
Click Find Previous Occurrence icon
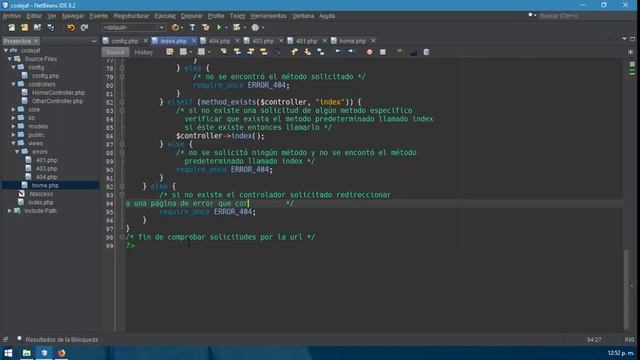(x=237, y=52)
